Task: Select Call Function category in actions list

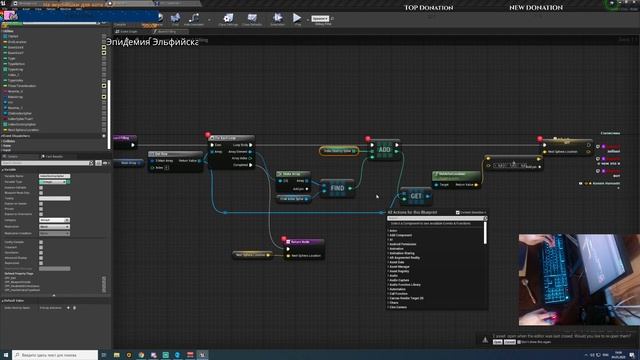Action: coord(398,294)
